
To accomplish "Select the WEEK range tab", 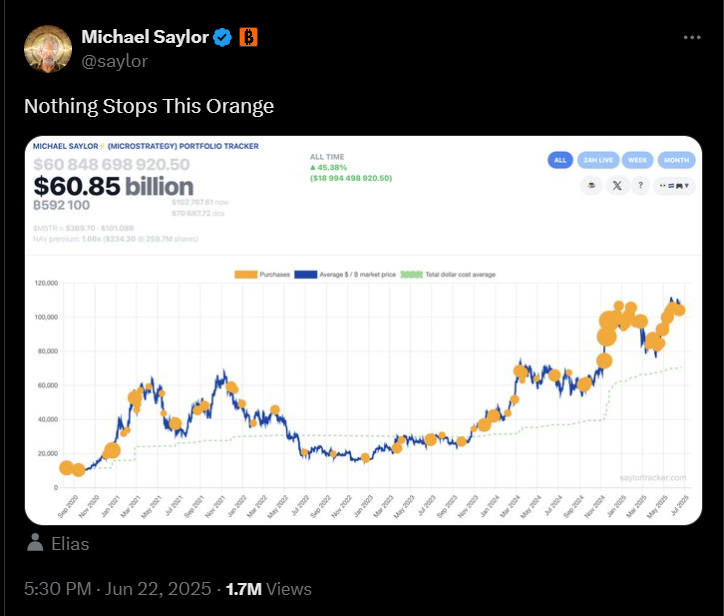I will click(x=638, y=160).
